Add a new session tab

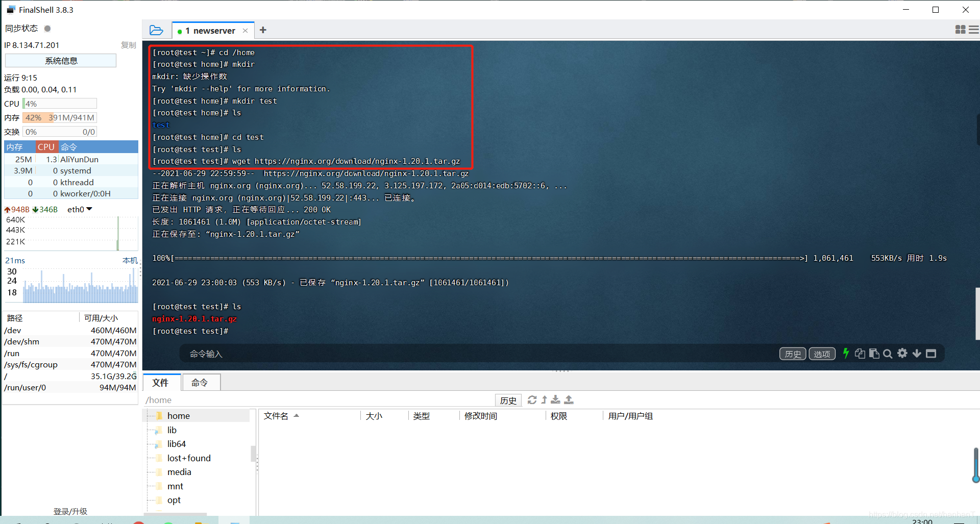coord(263,30)
